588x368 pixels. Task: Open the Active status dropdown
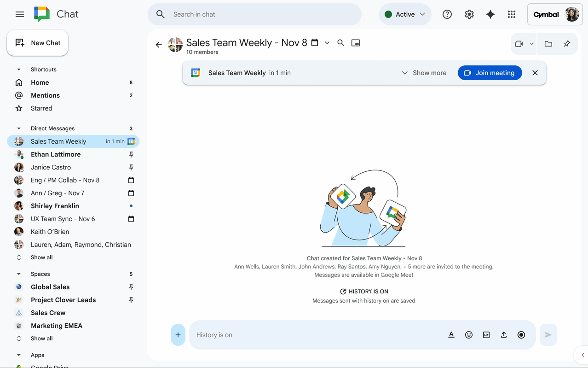pos(405,14)
